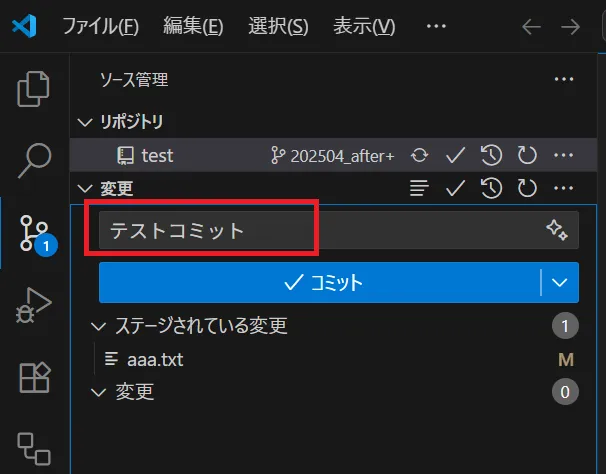Refresh the test repository row
The width and height of the screenshot is (606, 474).
pyautogui.click(x=527, y=155)
